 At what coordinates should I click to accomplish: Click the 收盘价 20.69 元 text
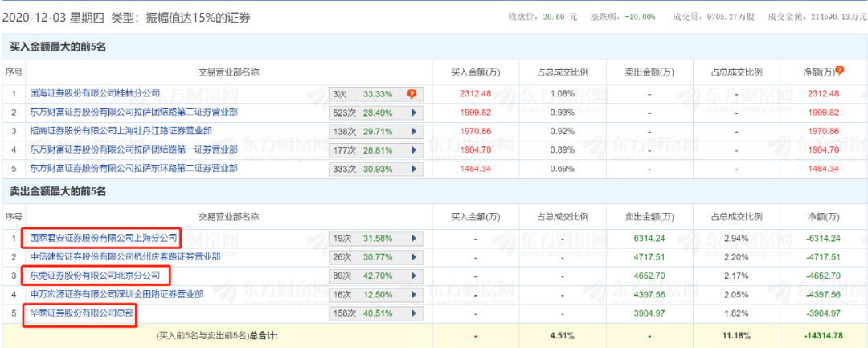pos(543,17)
